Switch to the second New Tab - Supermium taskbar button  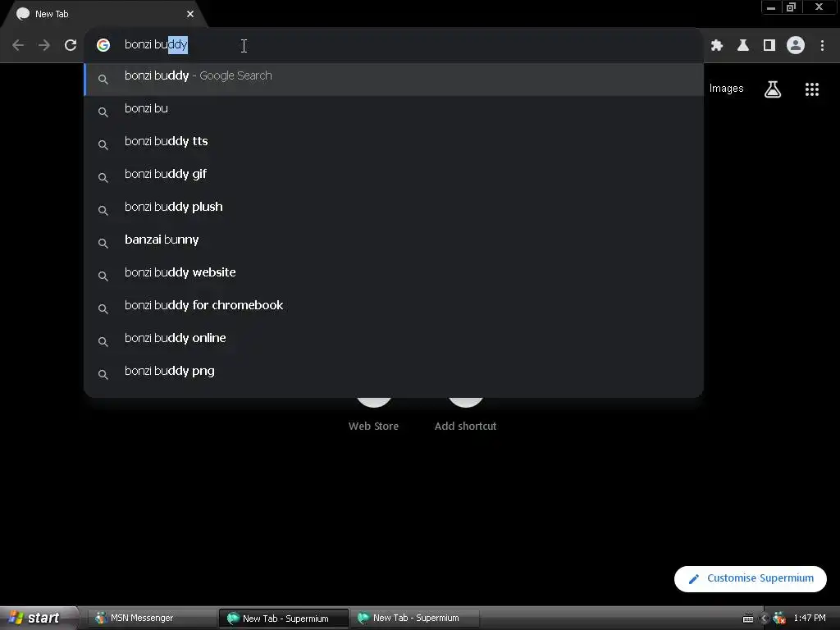pos(414,619)
